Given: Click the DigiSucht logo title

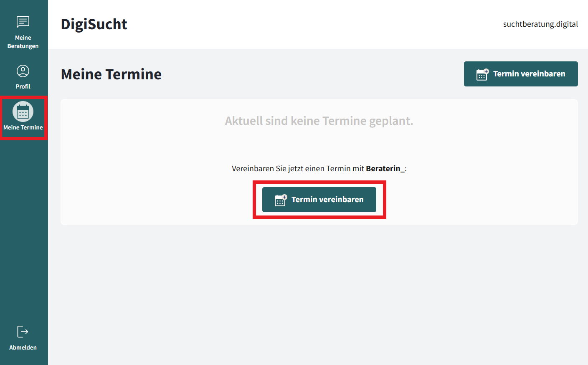Looking at the screenshot, I should coord(94,24).
